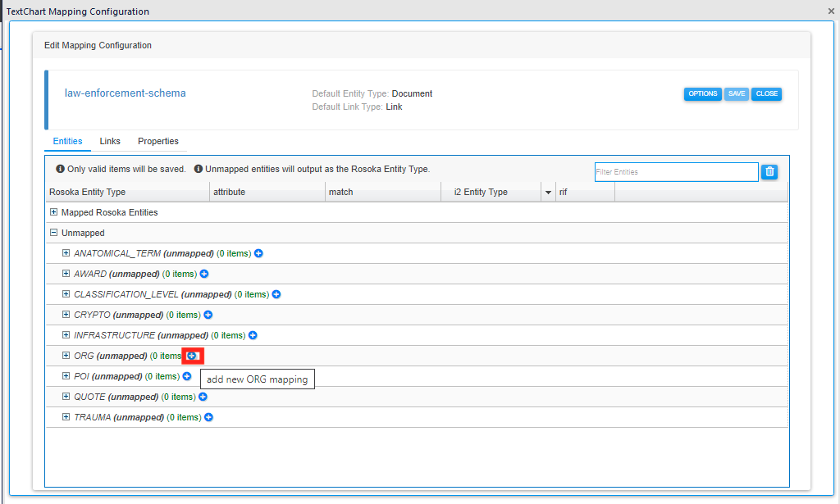Click the CLOSE button
840x504 pixels.
(767, 93)
